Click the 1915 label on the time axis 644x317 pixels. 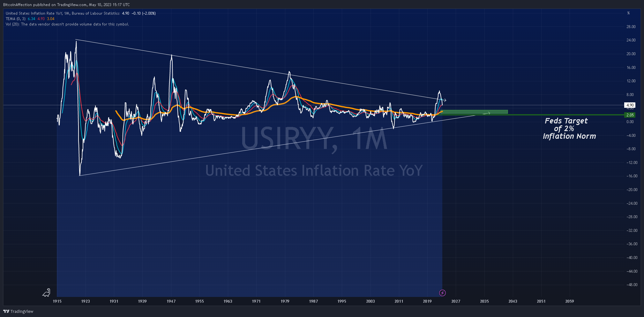pyautogui.click(x=57, y=301)
